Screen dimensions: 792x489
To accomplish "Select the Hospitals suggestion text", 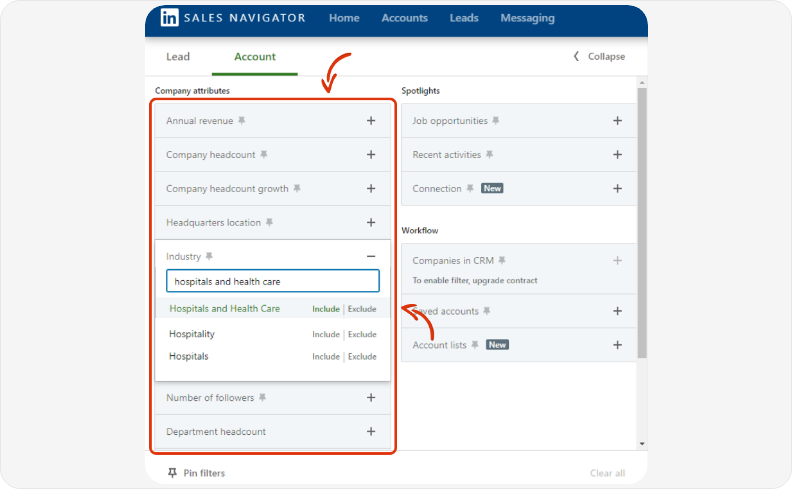I will click(x=188, y=356).
